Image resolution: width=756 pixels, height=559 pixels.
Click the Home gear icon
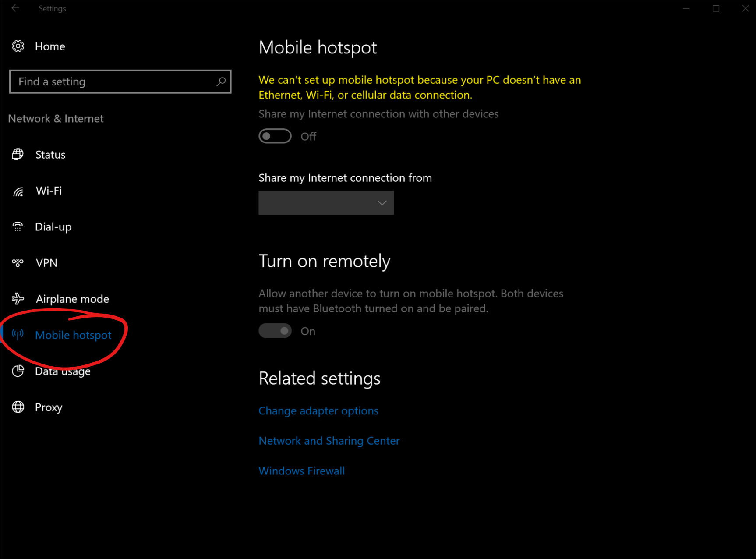(18, 46)
